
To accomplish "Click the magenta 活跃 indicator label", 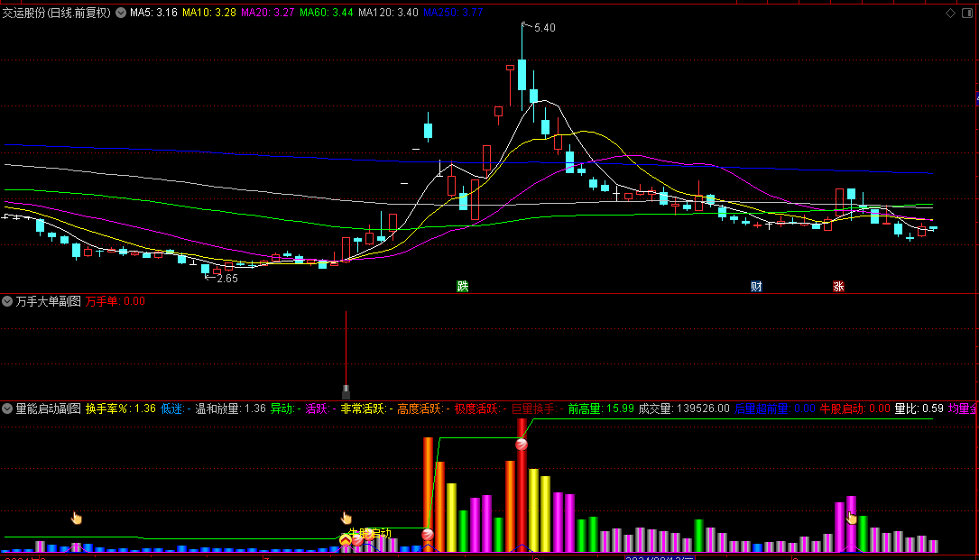I will (x=320, y=409).
